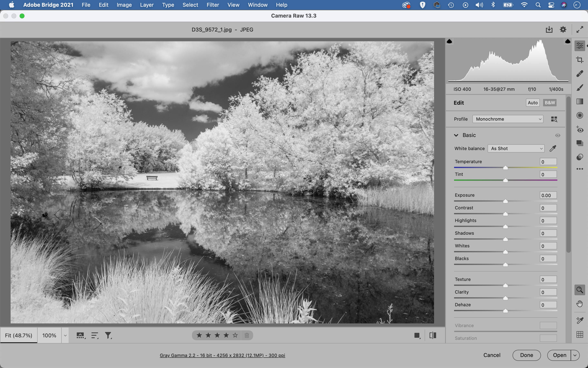Viewport: 588px width, 368px height.
Task: Click the single view mode icon
Action: pyautogui.click(x=417, y=335)
